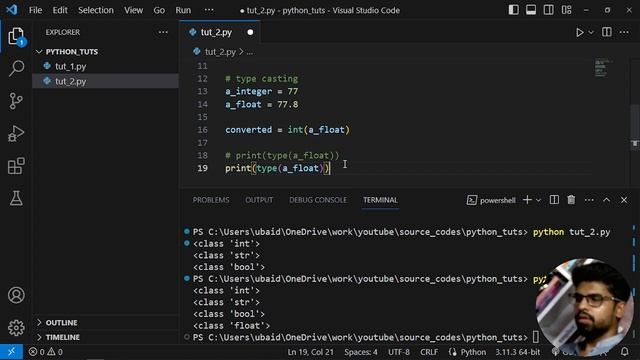640x360 pixels.
Task: Open the Source Control view
Action: (16, 101)
